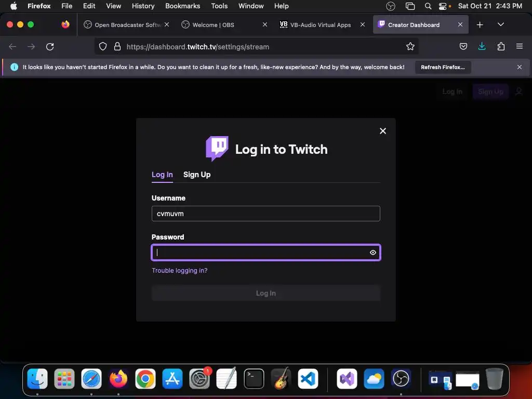Open the View menu
532x399 pixels.
pos(113,6)
